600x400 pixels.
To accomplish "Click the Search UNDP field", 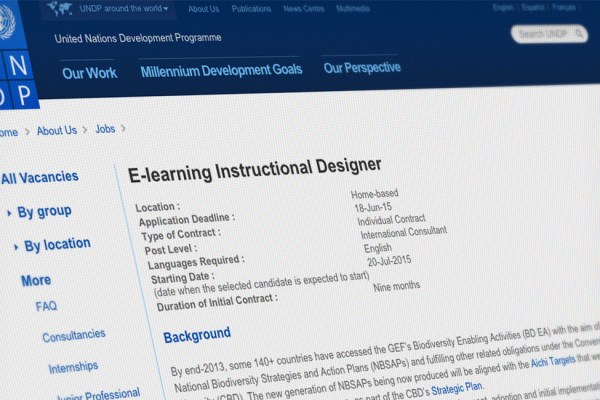I will pyautogui.click(x=549, y=34).
